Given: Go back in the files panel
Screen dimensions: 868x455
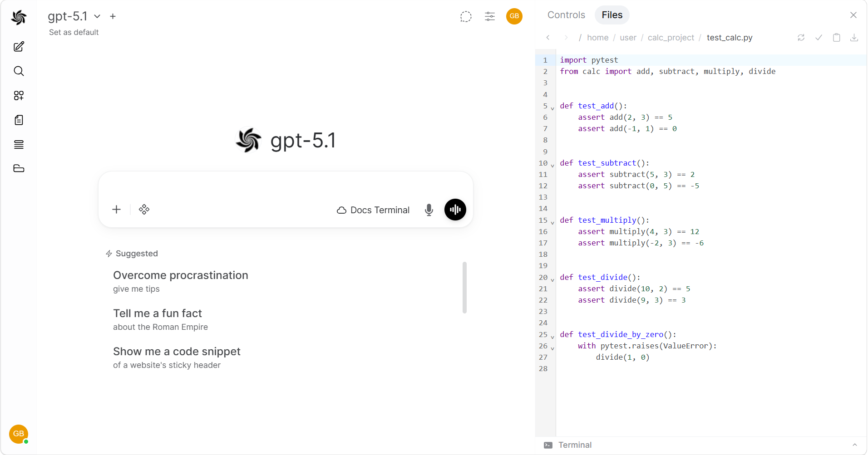Looking at the screenshot, I should click(548, 38).
